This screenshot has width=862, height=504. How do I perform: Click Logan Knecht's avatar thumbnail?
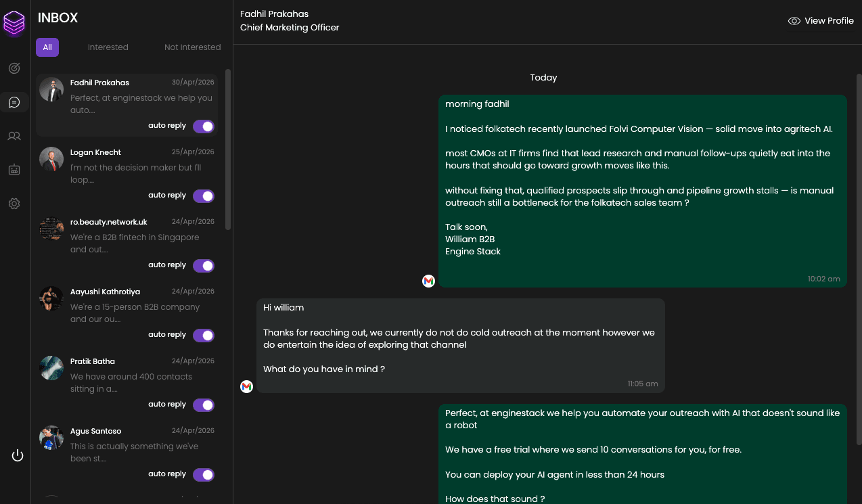coord(51,159)
